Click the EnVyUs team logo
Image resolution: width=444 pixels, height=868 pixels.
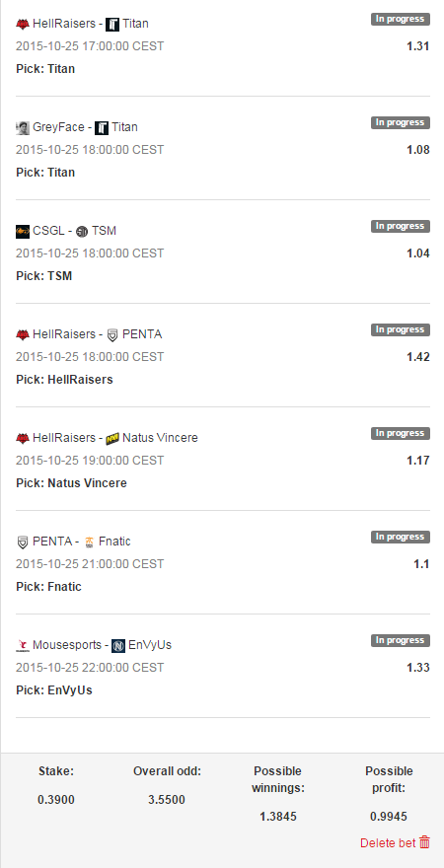pyautogui.click(x=118, y=645)
